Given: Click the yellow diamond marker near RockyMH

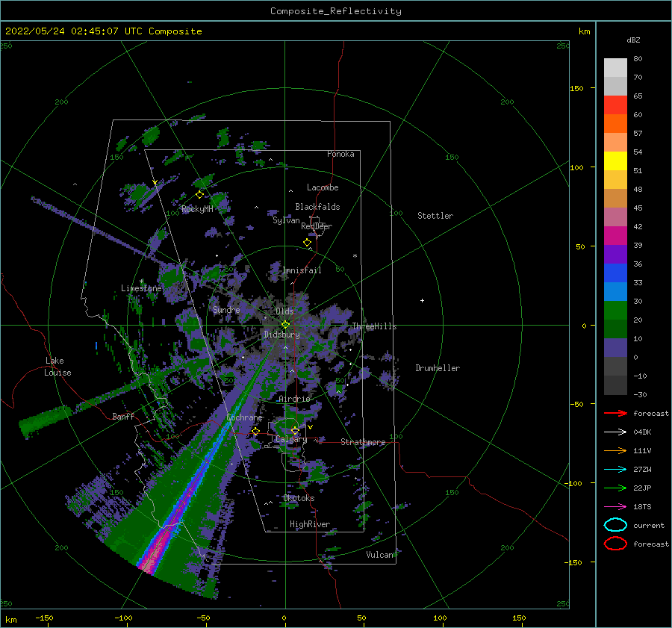Looking at the screenshot, I should tap(199, 195).
